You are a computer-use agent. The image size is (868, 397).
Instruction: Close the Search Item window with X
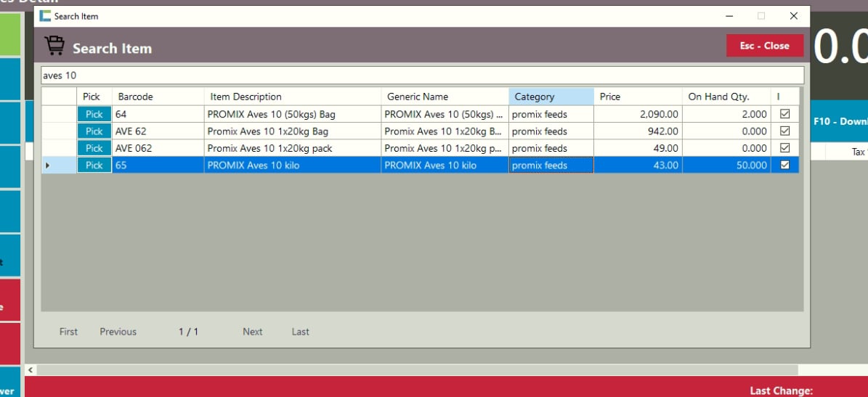click(793, 16)
